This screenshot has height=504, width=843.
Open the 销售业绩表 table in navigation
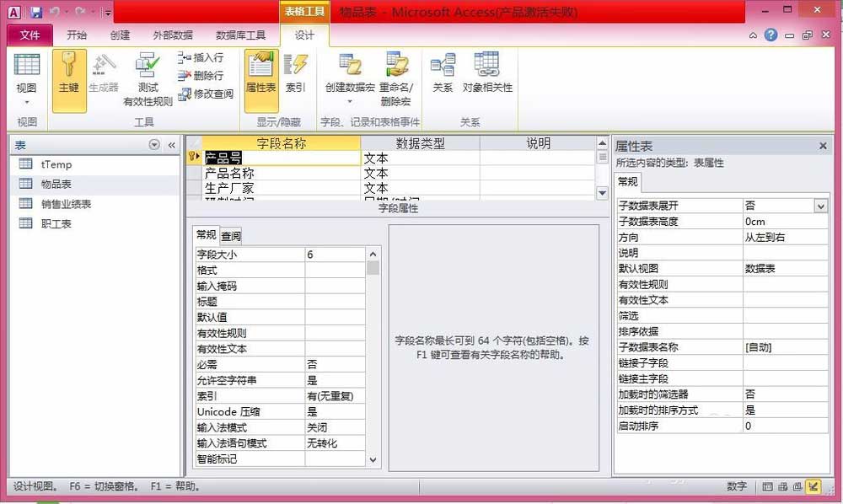point(66,204)
